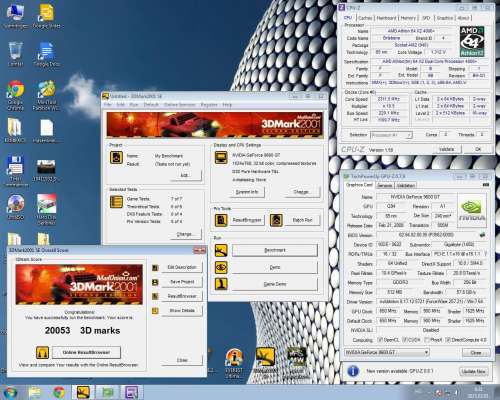Click Chrome icon on the taskbar
This screenshot has width=500, height=400.
59,392
